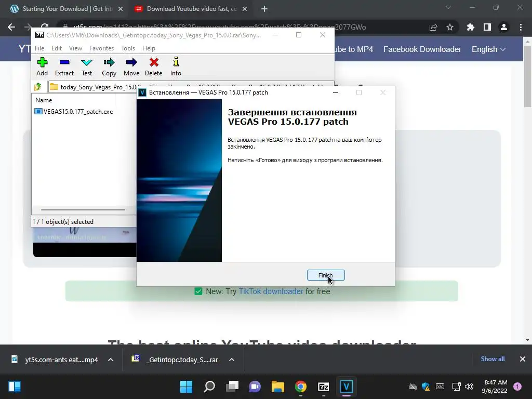Click the Windows Security tray icon
The image size is (532, 399).
426,387
